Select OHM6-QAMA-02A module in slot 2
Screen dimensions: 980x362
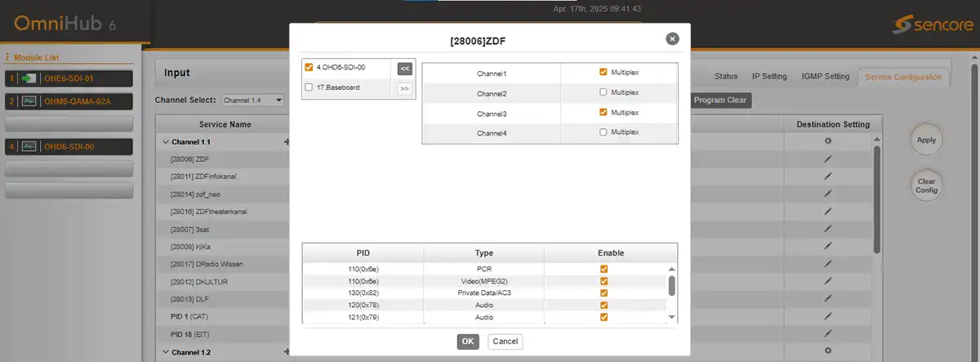point(69,101)
